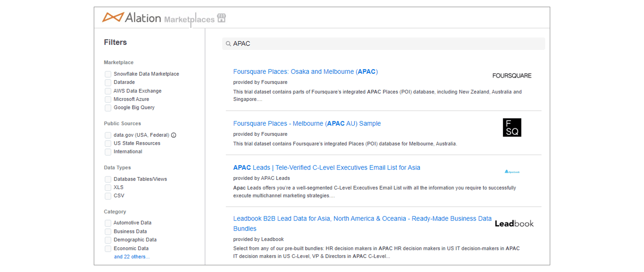Image resolution: width=644 pixels, height=272 pixels.
Task: Open info icon next to data.gov
Action: pyautogui.click(x=173, y=135)
